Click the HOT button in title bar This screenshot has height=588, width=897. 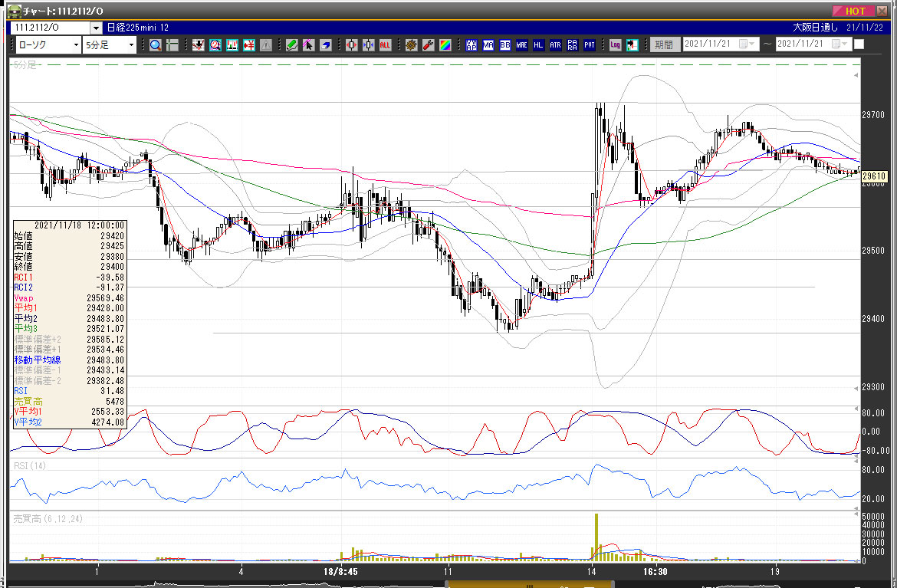[853, 11]
